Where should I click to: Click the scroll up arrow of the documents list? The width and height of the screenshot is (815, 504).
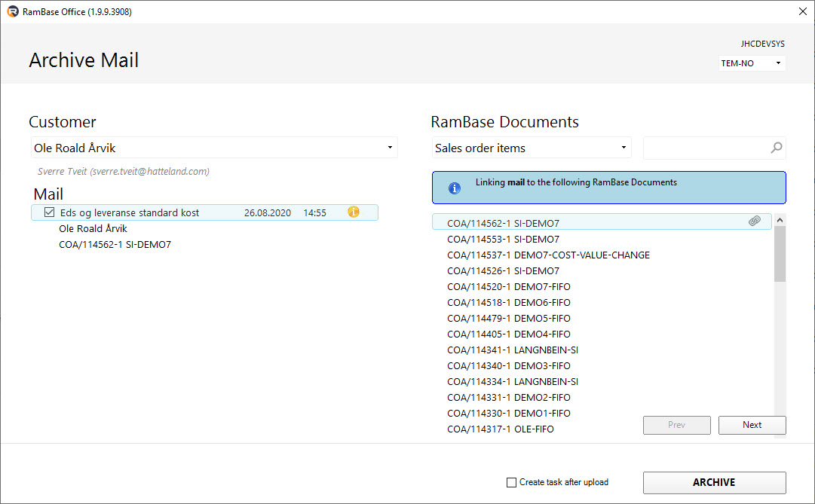point(780,220)
